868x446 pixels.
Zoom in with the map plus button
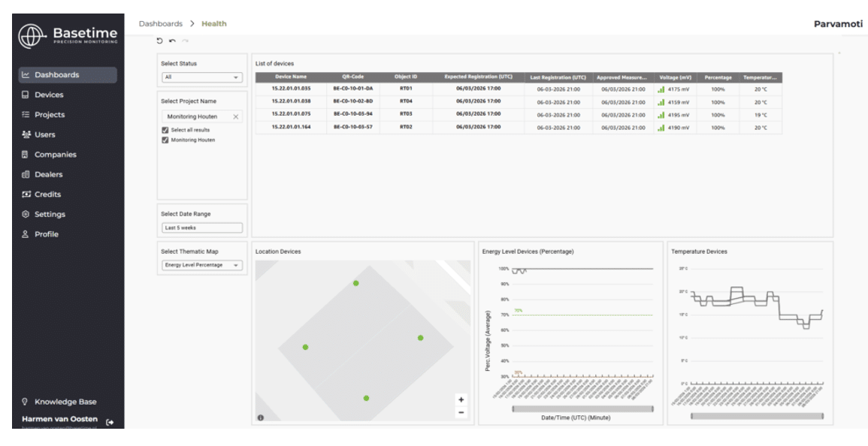click(x=461, y=399)
